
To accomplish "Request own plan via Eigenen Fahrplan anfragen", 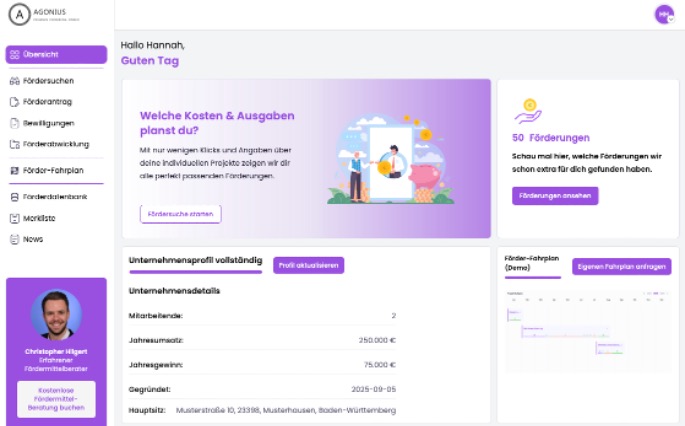I will click(x=621, y=267).
